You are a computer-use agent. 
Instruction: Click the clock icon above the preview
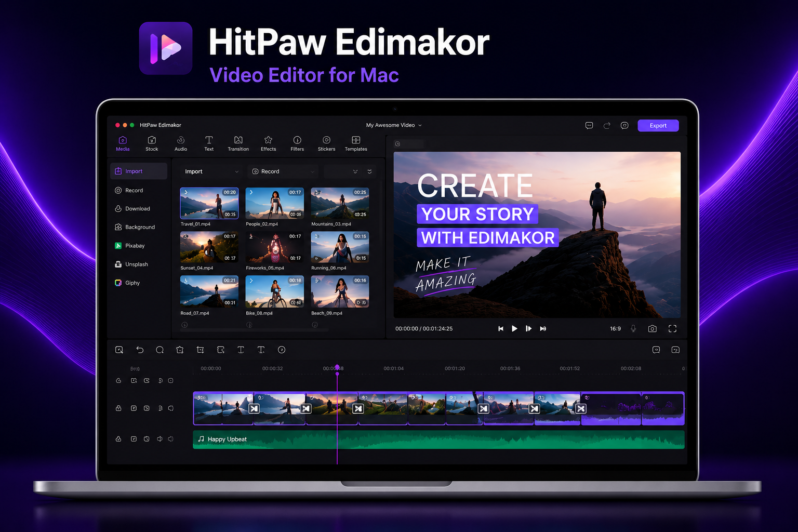(397, 144)
